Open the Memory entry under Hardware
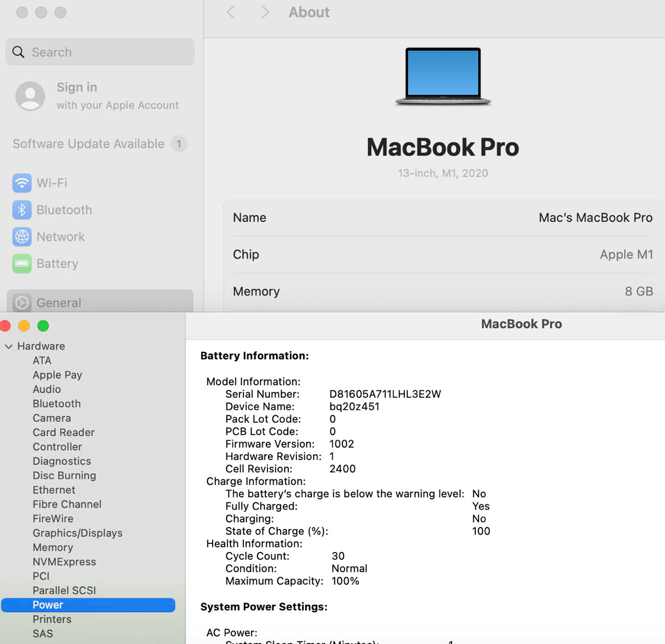This screenshot has width=665, height=644. (x=53, y=547)
